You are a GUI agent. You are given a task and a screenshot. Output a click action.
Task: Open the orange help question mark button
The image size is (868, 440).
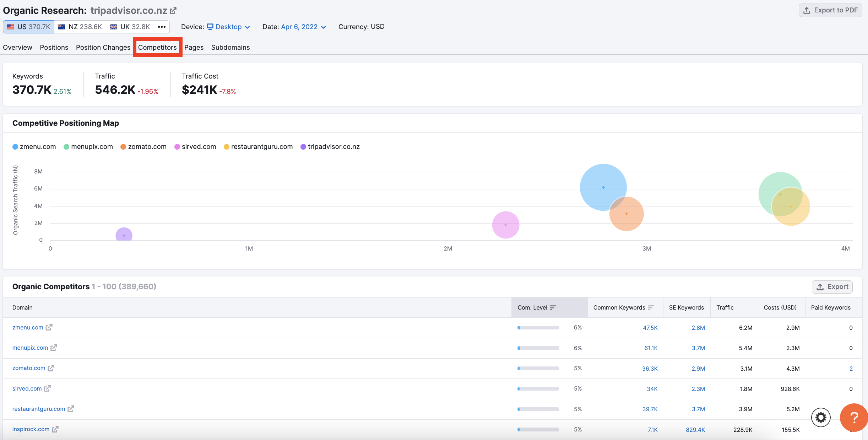(x=854, y=418)
